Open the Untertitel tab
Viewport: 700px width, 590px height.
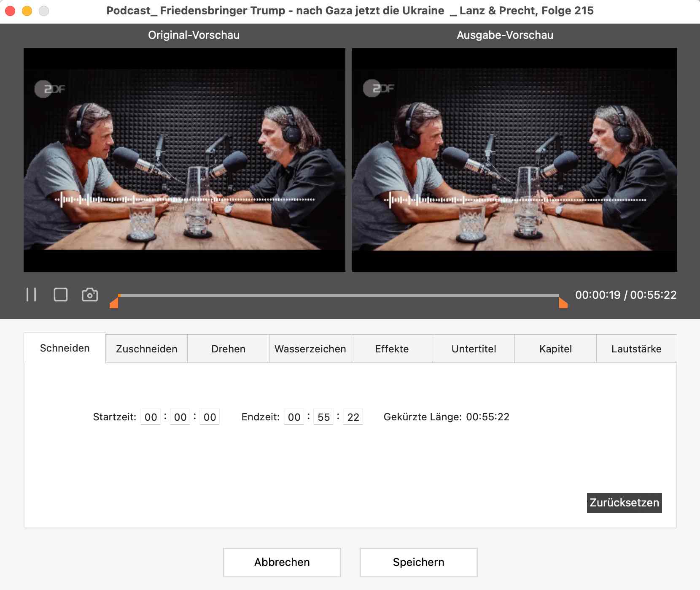point(474,349)
